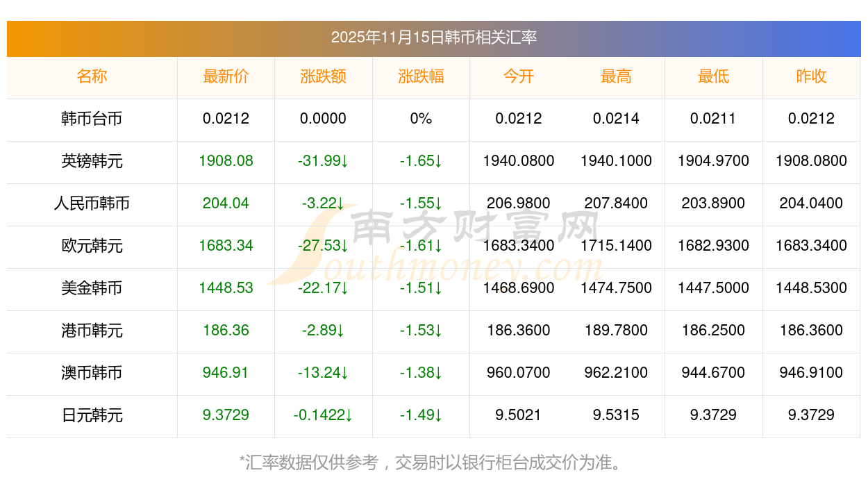Select the 人民币韩币 row name
868x484 pixels.
tap(92, 203)
